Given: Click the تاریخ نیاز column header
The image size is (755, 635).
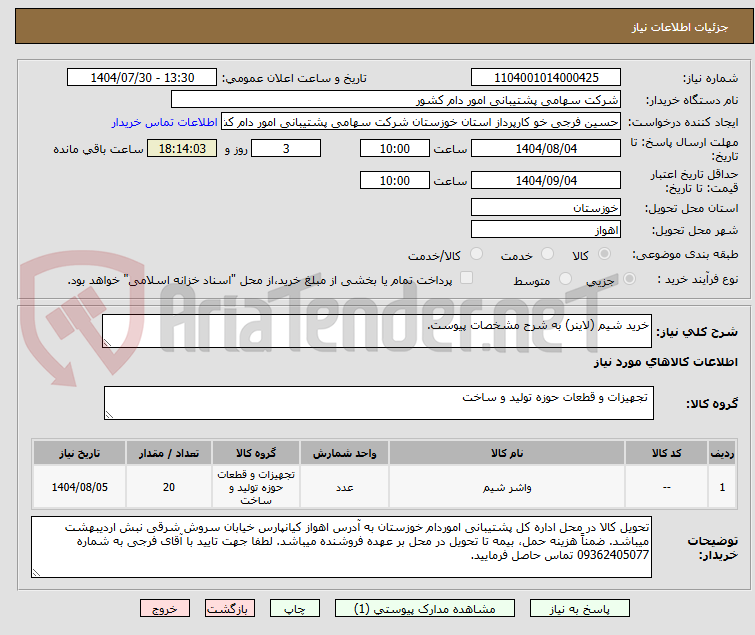Looking at the screenshot, I should pyautogui.click(x=79, y=453).
